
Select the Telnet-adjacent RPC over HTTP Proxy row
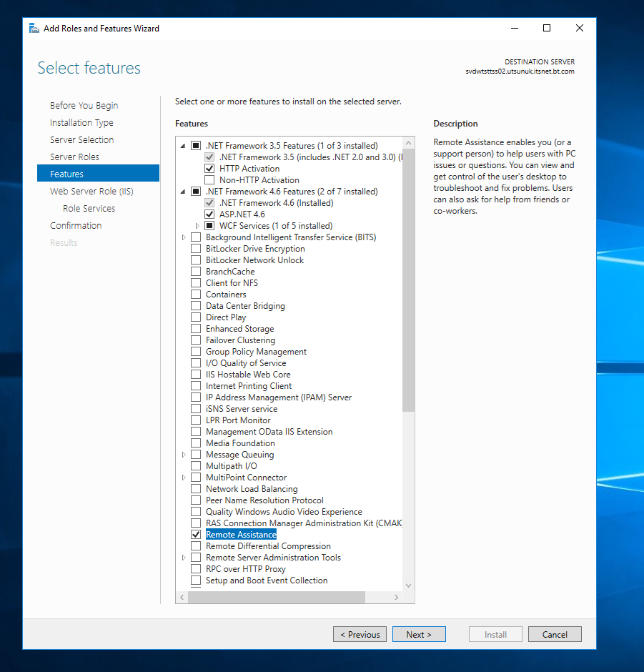click(x=245, y=569)
